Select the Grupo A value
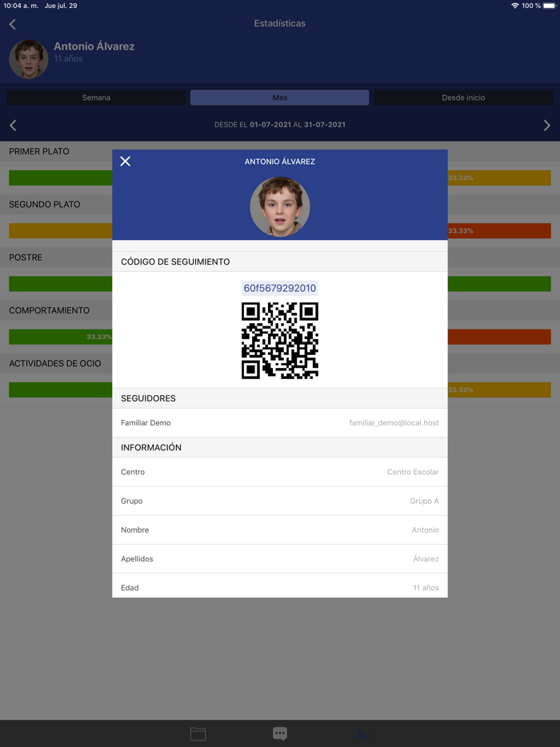The height and width of the screenshot is (747, 560). coord(424,501)
